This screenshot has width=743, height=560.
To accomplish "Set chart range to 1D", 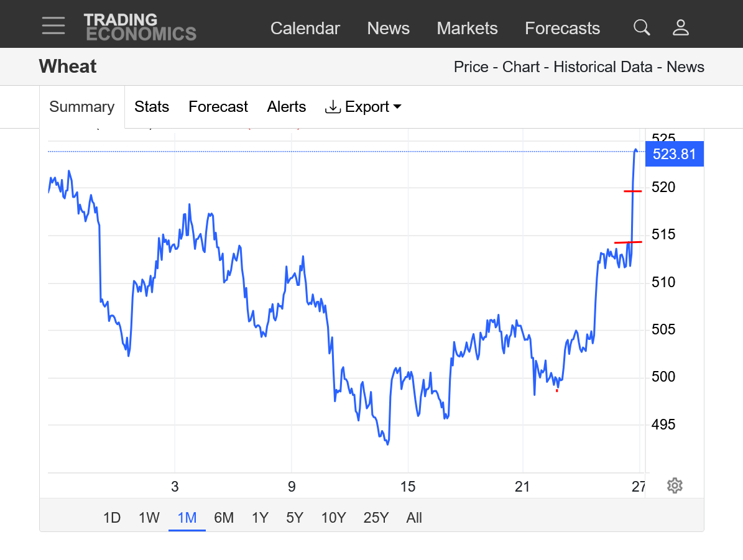I will 112,518.
